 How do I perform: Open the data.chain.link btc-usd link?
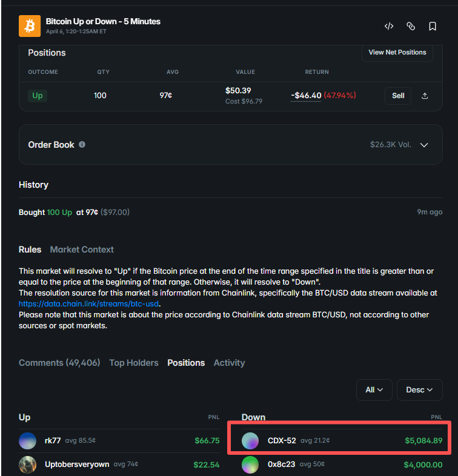[x=88, y=304]
